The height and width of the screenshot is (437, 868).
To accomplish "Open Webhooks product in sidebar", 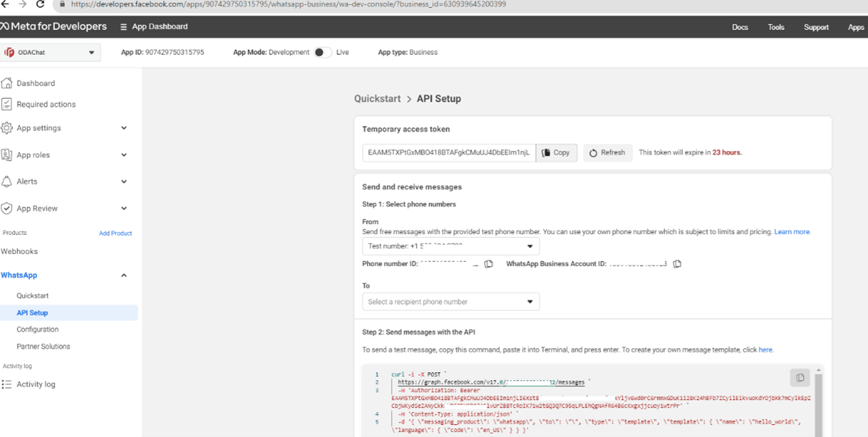I will pos(19,251).
